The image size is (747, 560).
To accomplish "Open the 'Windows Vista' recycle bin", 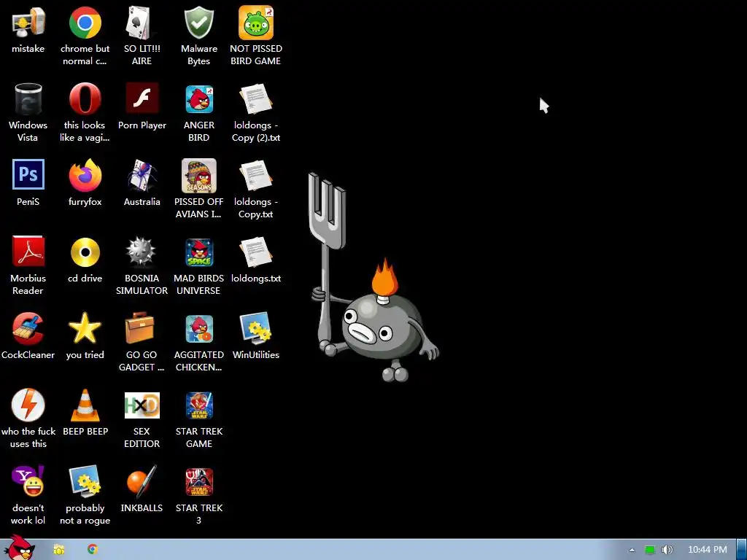I will pos(28,99).
